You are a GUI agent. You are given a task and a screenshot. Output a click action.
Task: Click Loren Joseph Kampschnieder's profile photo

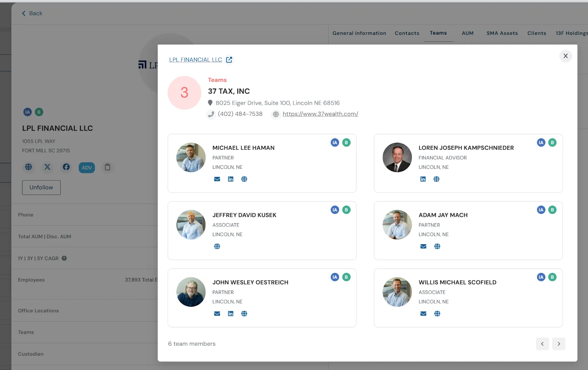point(397,157)
